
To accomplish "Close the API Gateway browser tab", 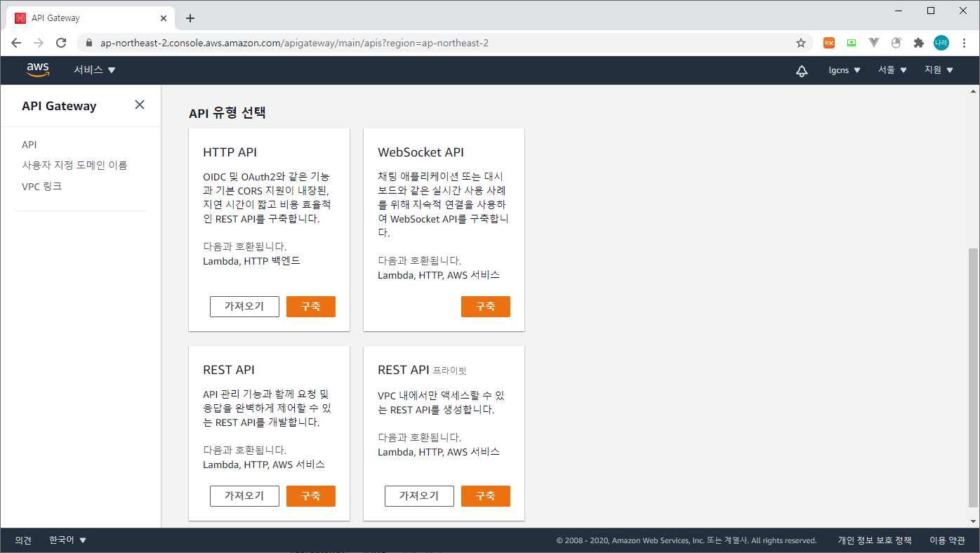I will pos(164,18).
